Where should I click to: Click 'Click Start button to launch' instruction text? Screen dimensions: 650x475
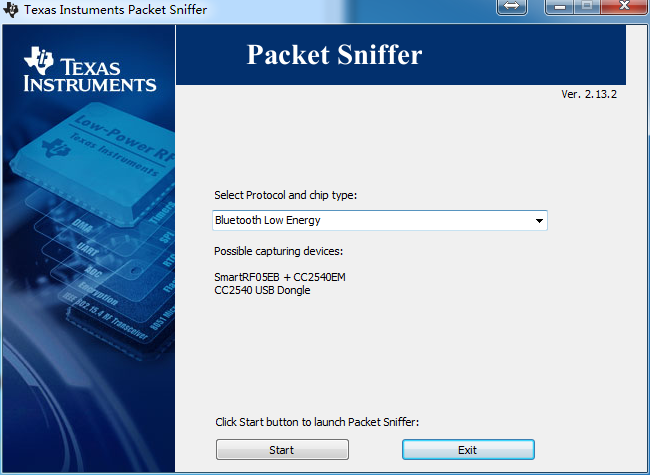[x=317, y=422]
